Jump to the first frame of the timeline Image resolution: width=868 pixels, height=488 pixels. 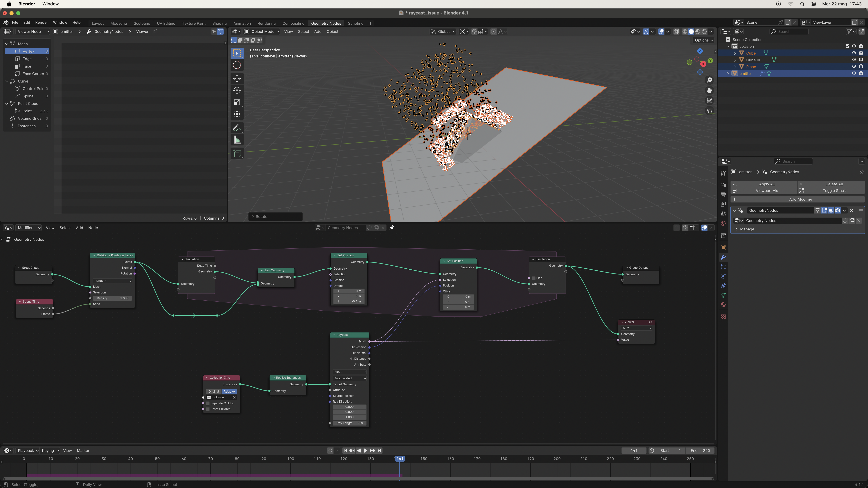point(345,451)
